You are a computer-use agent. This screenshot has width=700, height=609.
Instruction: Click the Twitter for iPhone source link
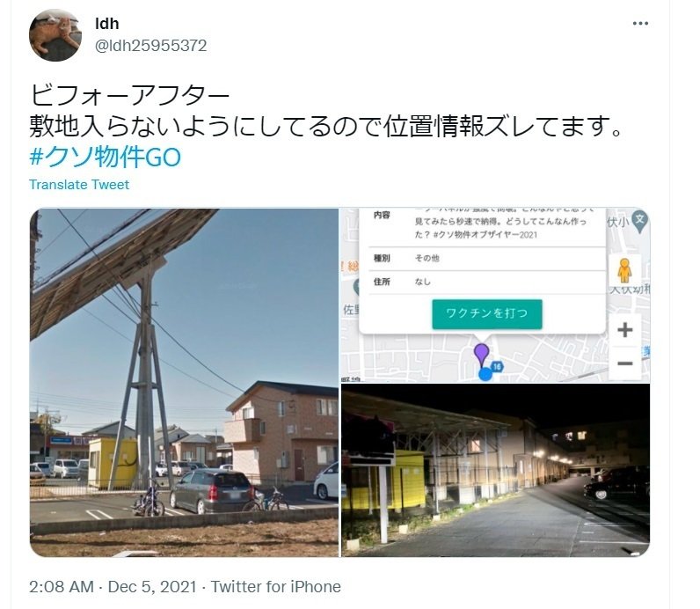tap(276, 587)
